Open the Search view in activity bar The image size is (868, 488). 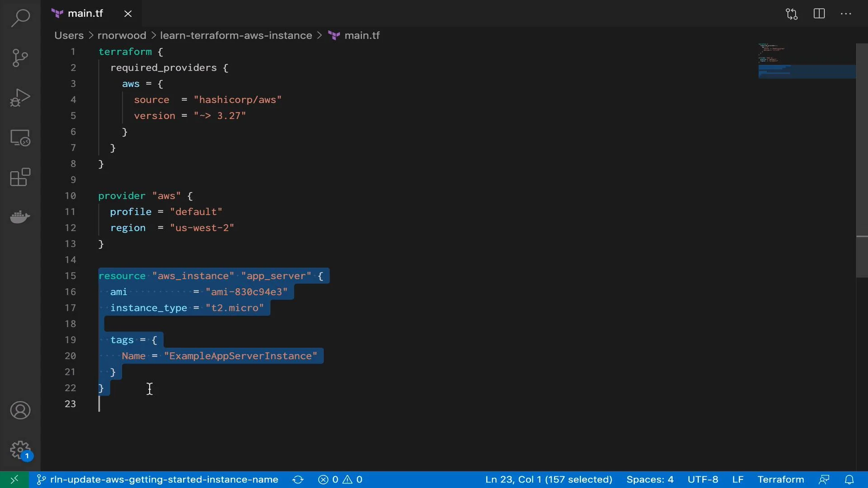tap(20, 19)
